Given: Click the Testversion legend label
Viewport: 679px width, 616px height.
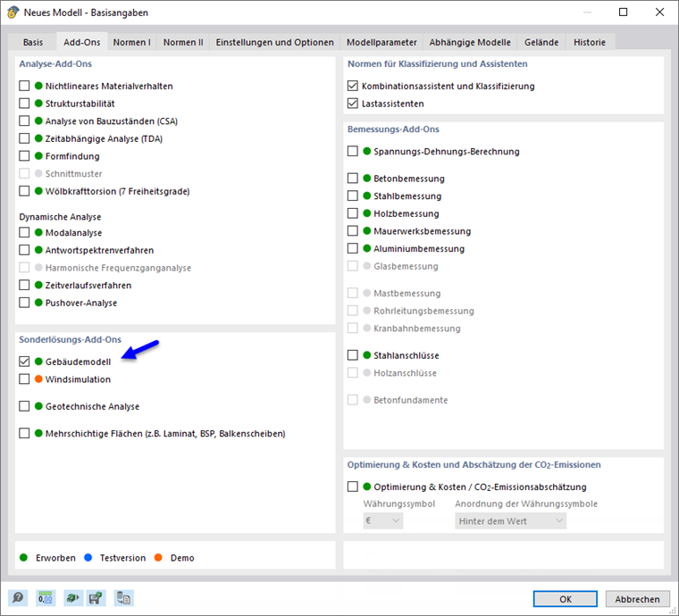Looking at the screenshot, I should click(x=122, y=558).
